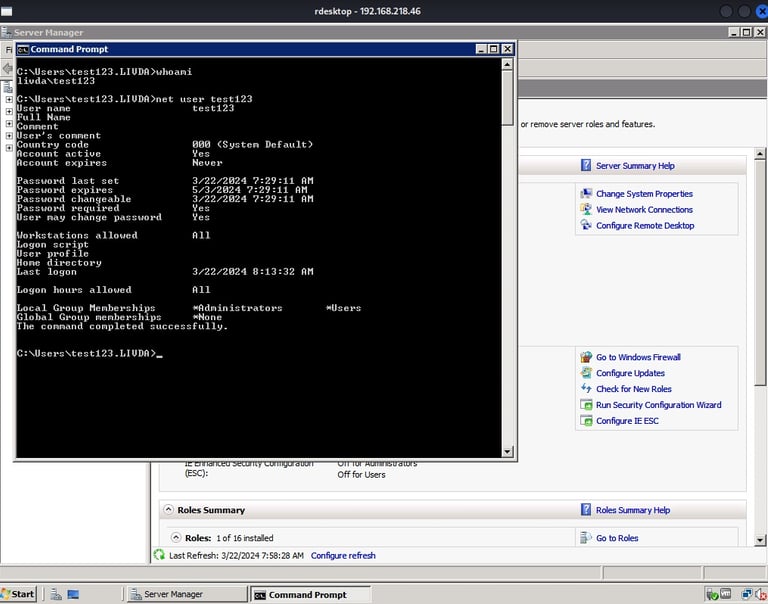Click the Server Summary Help icon
768x604 pixels.
coord(586,166)
